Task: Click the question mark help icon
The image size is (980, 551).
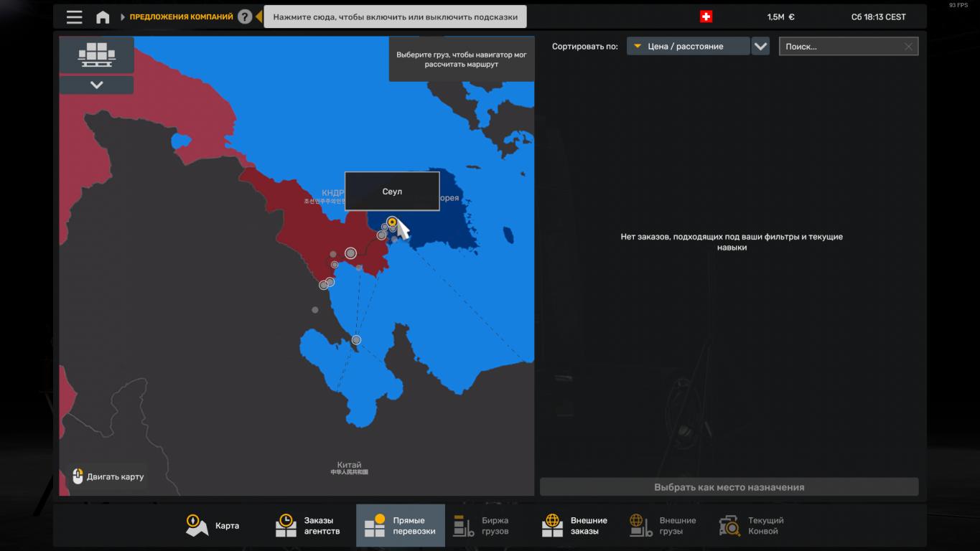Action: pos(245,17)
